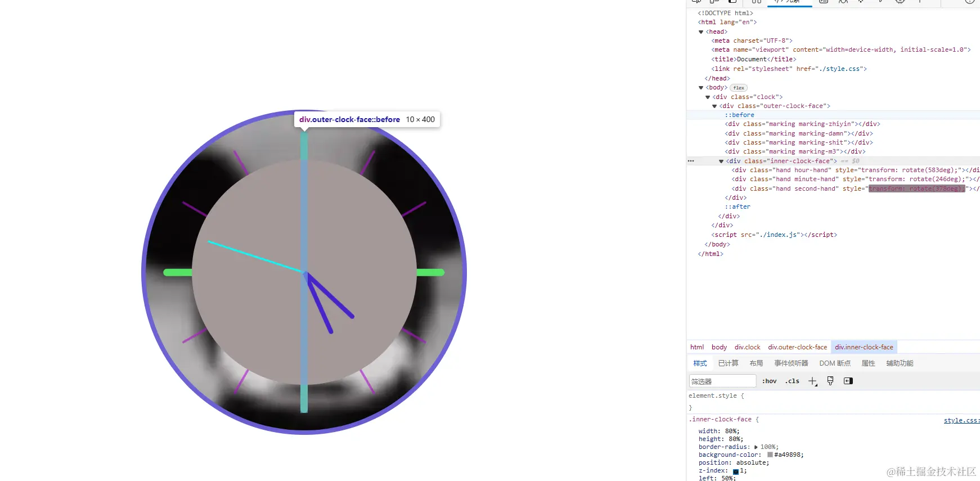The width and height of the screenshot is (980, 481).
Task: Collapse the head element node
Action: [701, 32]
